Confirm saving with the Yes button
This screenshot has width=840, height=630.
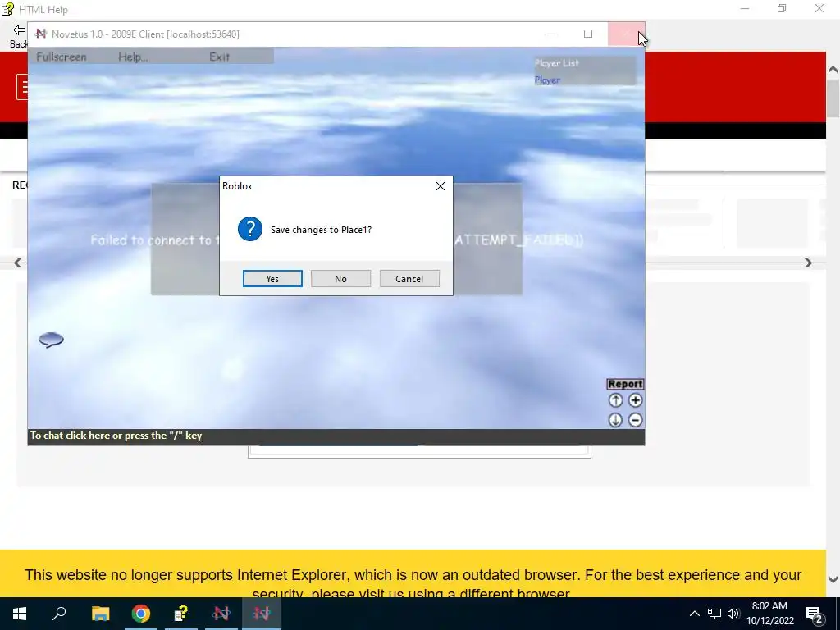[x=272, y=279]
